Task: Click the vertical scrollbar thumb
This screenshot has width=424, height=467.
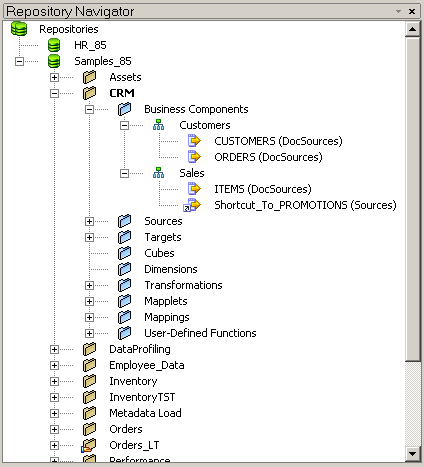Action: click(413, 199)
